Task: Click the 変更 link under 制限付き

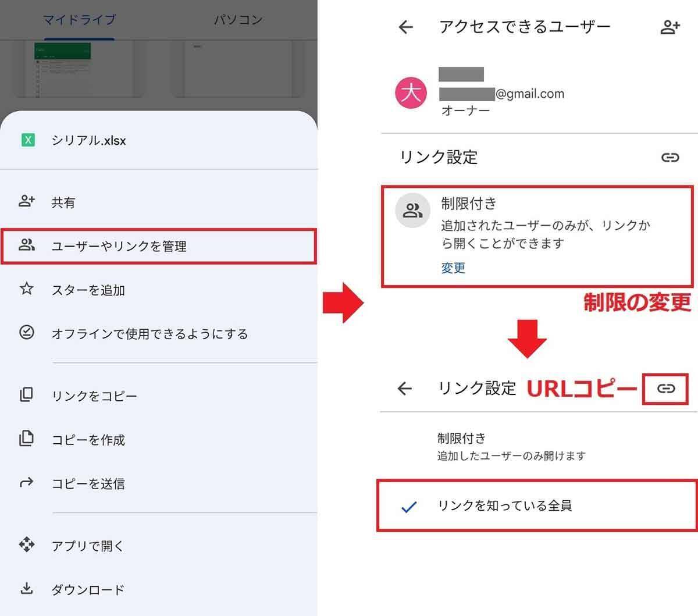Action: 453,268
